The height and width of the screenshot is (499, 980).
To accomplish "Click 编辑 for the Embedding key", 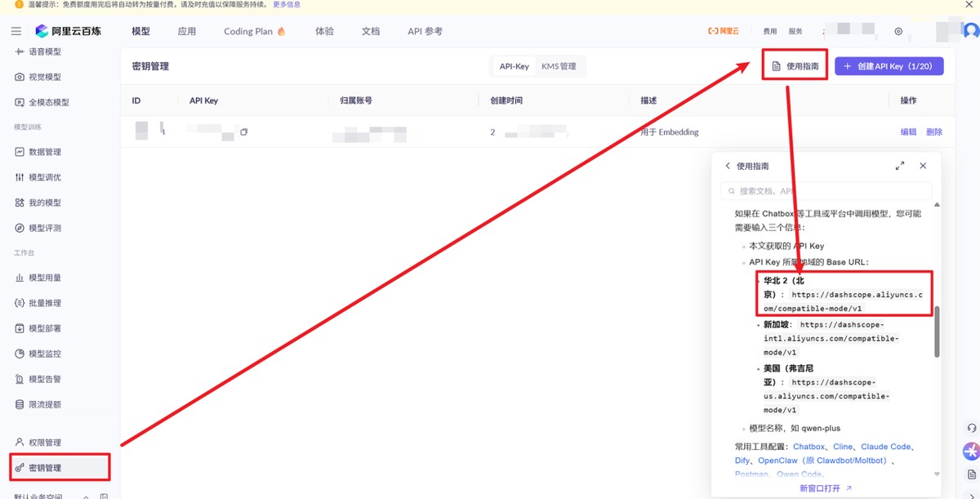I will 908,131.
